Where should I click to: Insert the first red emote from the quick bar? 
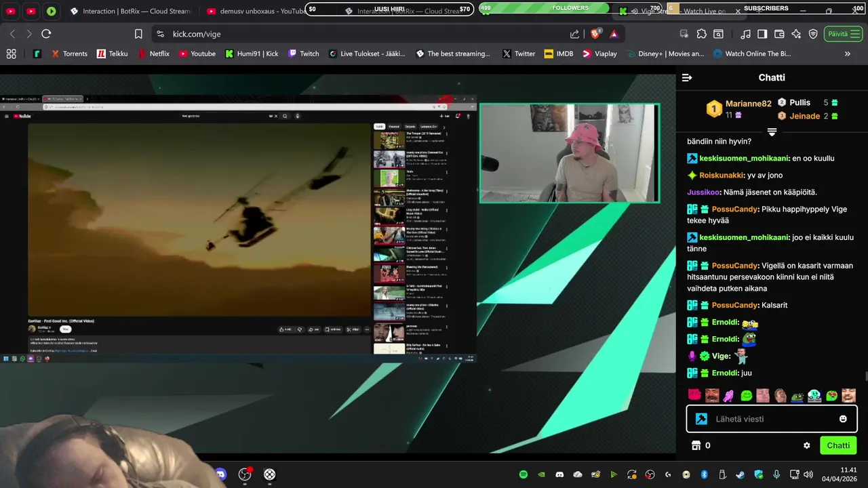pos(694,395)
